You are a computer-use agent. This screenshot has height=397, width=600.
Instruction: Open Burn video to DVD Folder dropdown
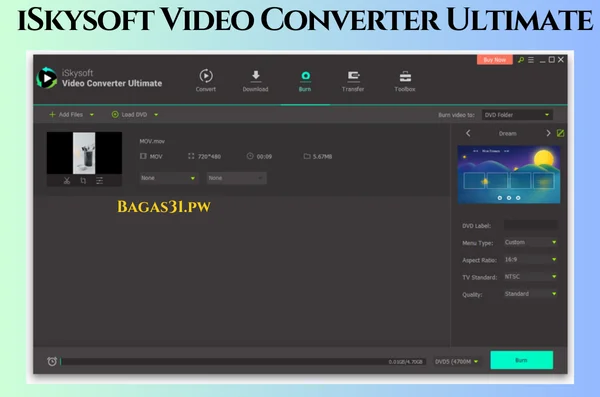(x=517, y=115)
